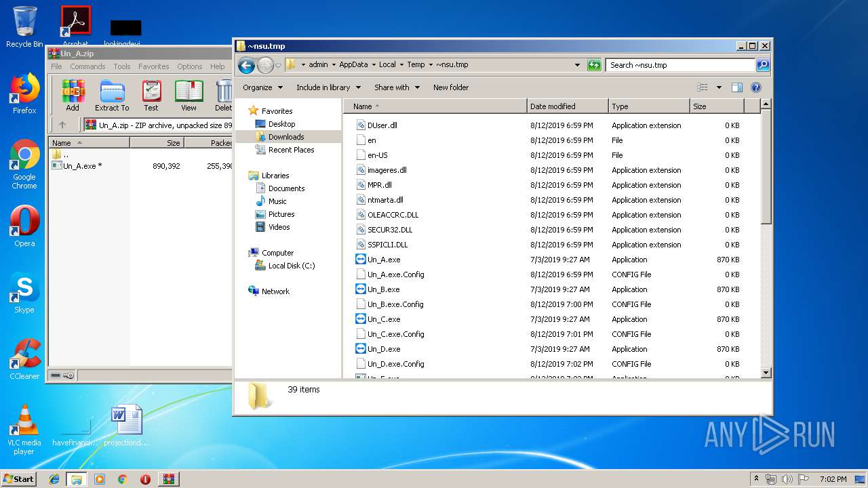Open Windows Media Player from taskbar
Viewport: 868px width, 488px height.
coord(100,479)
